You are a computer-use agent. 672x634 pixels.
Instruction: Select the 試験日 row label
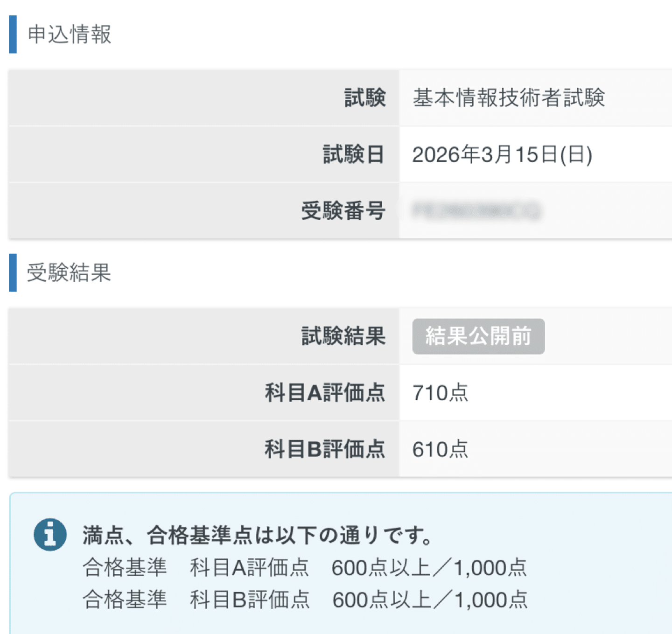(x=354, y=154)
